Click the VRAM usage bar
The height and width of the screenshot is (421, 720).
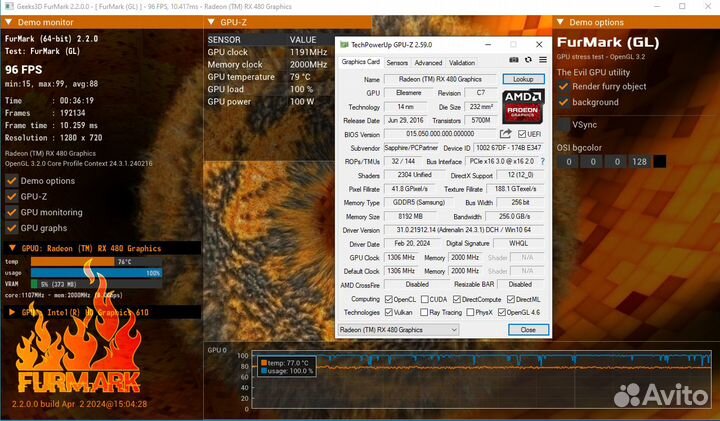tap(96, 284)
